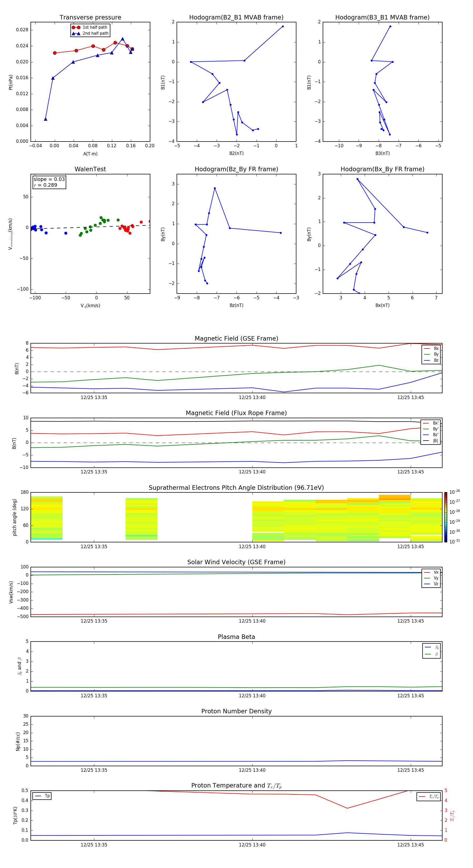
Task: Click the "A(T·m)" x-axis label
Action: point(90,154)
